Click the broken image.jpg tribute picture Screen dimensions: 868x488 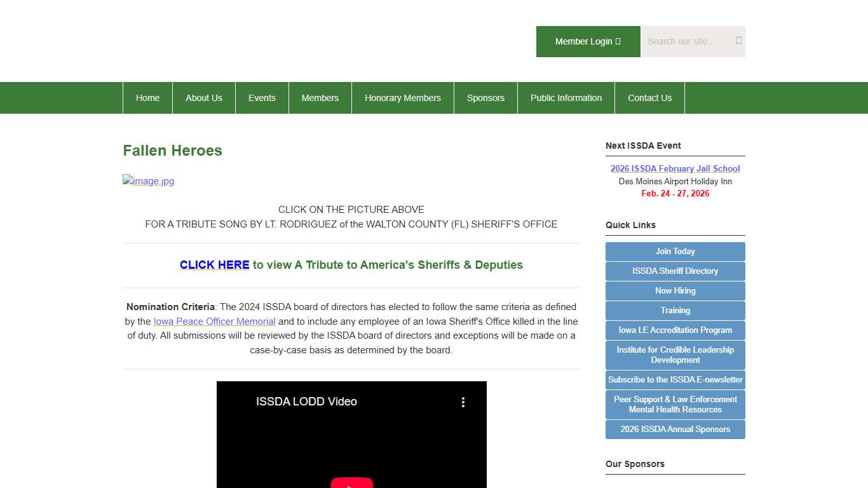pyautogui.click(x=148, y=181)
